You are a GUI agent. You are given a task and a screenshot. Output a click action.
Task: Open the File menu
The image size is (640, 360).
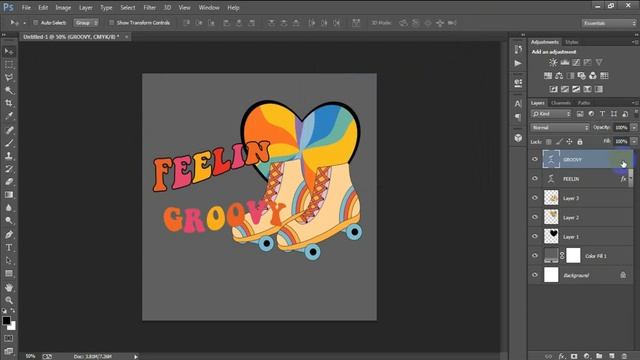point(26,8)
